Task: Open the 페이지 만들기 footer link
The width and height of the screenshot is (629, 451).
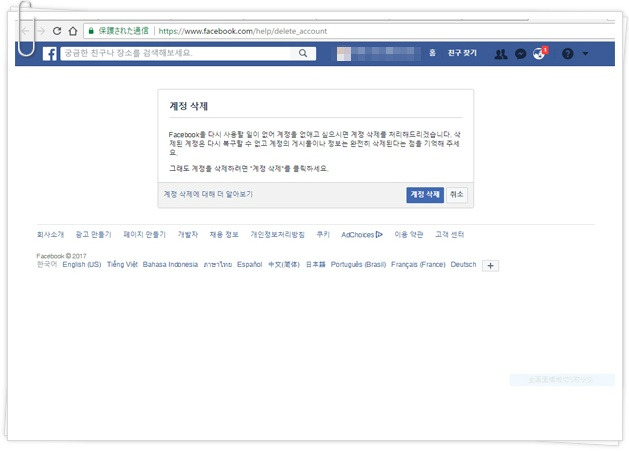Action: pos(144,234)
